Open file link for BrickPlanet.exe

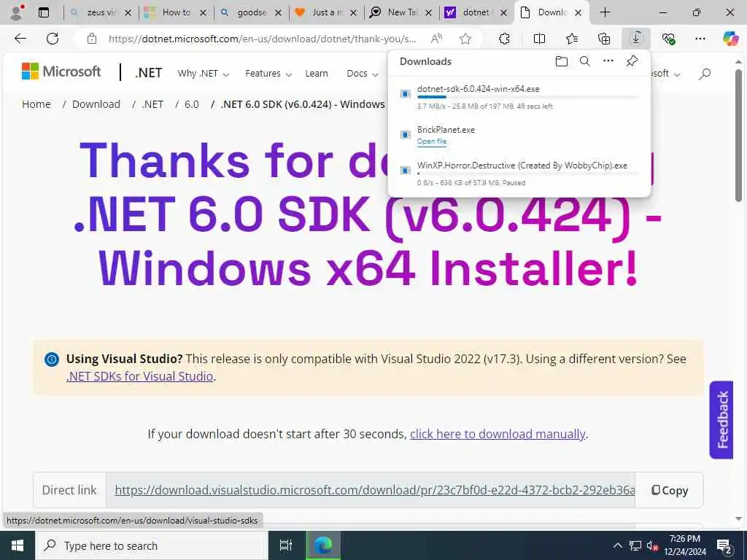click(x=432, y=141)
